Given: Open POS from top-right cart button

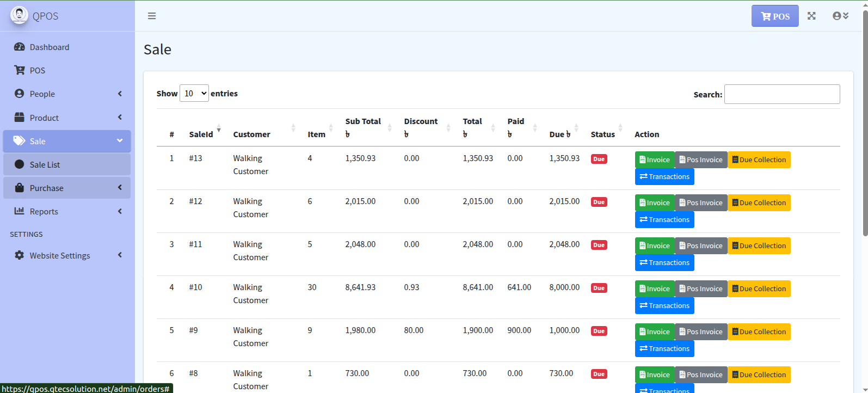Looking at the screenshot, I should [775, 16].
